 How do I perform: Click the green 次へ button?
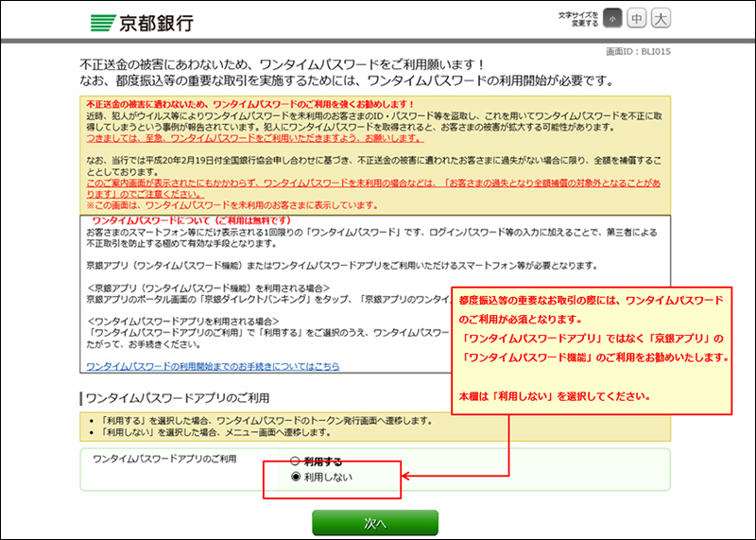tap(375, 523)
